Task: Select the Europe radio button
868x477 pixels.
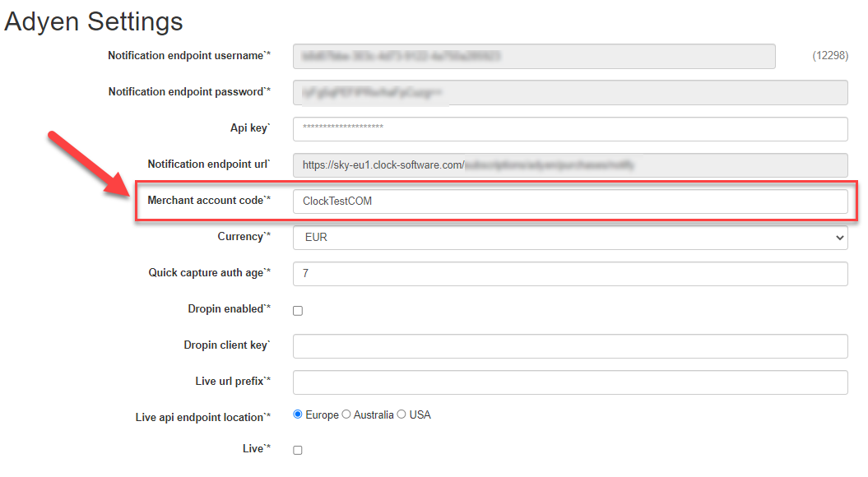Action: [x=296, y=414]
